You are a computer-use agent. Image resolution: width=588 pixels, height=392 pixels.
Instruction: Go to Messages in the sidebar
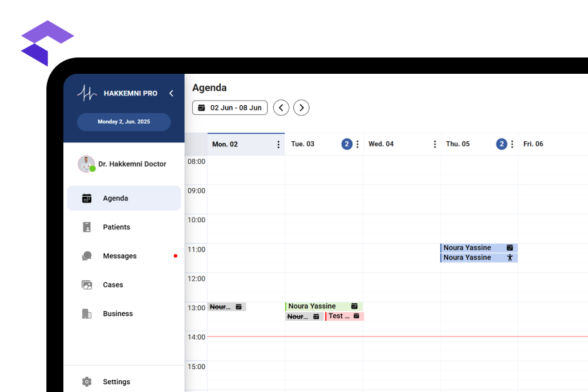coord(123,256)
